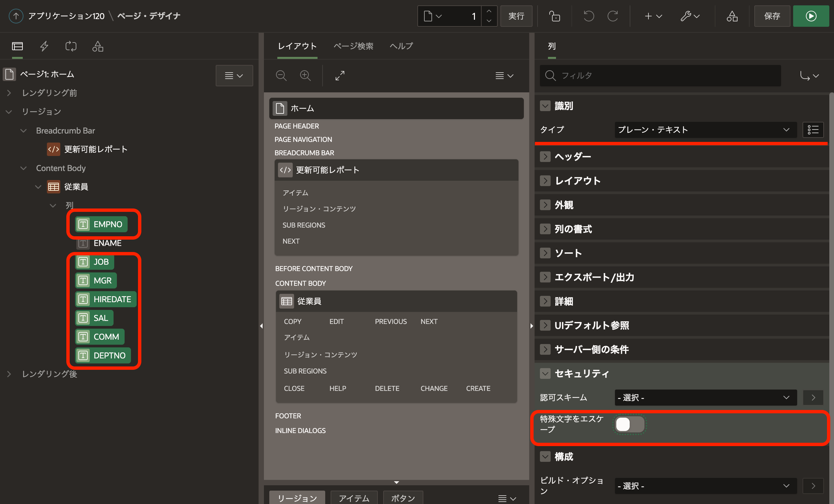Open the Processing tab icon
Viewport: 834px width, 504px height.
pyautogui.click(x=71, y=46)
